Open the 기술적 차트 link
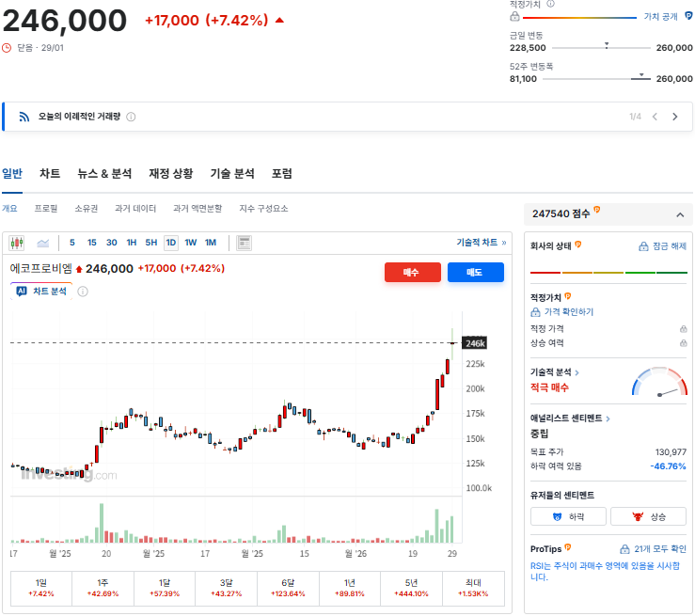The width and height of the screenshot is (695, 616). pos(482,243)
